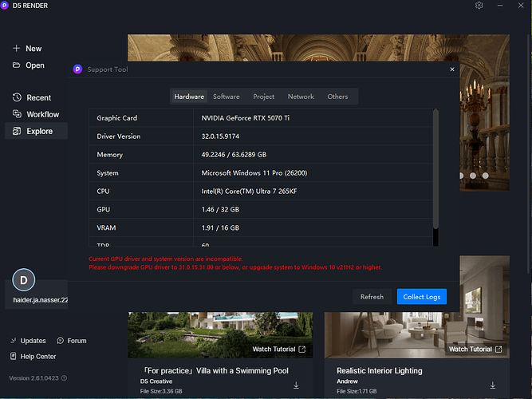This screenshot has height=399, width=532.
Task: Click the Collect Logs button
Action: [421, 297]
